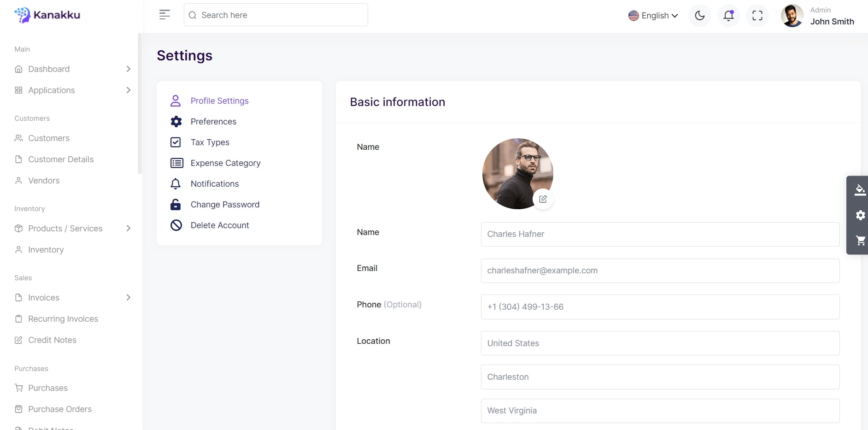Open the Customers page in sidebar
The height and width of the screenshot is (430, 868).
[49, 138]
